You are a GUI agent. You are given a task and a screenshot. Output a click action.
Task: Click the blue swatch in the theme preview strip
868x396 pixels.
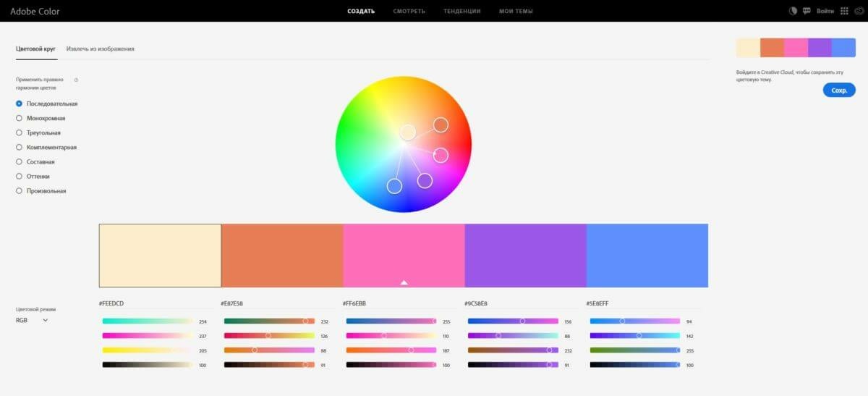click(843, 47)
